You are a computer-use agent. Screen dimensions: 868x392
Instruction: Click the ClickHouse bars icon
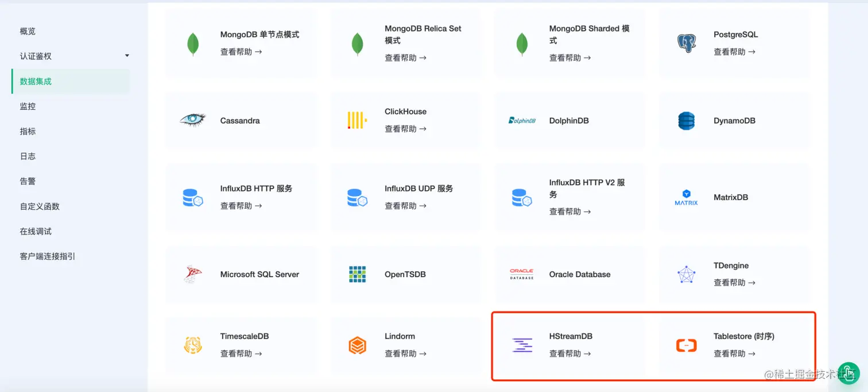pyautogui.click(x=357, y=120)
